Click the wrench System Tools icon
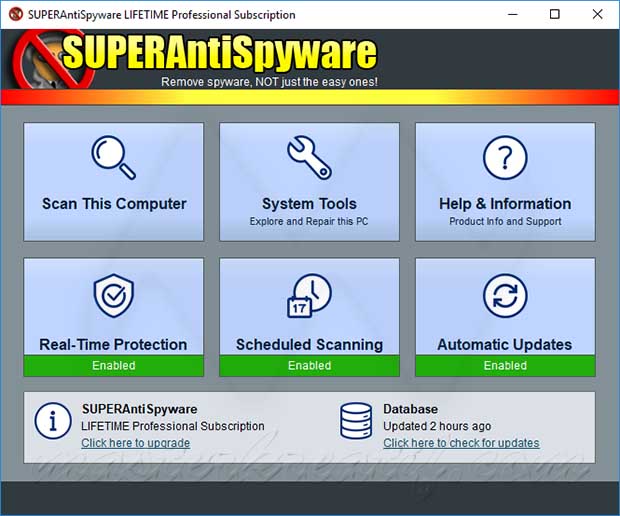The height and width of the screenshot is (516, 620). 309,157
